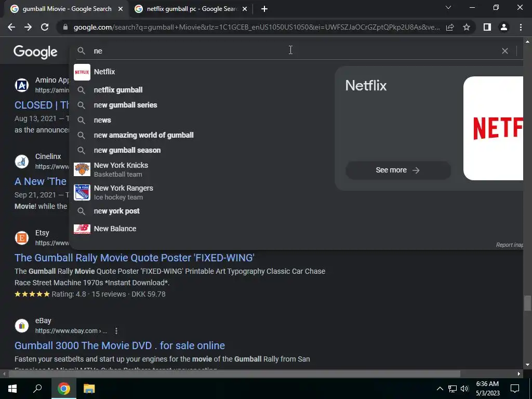The image size is (532, 399).
Task: Close the netflix gumball pc tab
Action: click(245, 9)
